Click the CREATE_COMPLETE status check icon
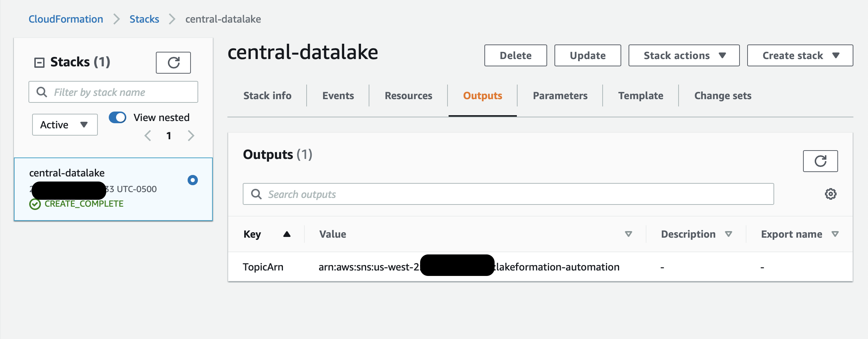 point(35,204)
